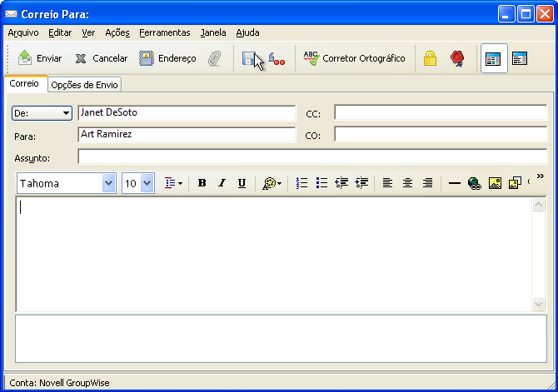
Task: Click the Enviar send button
Action: 40,58
